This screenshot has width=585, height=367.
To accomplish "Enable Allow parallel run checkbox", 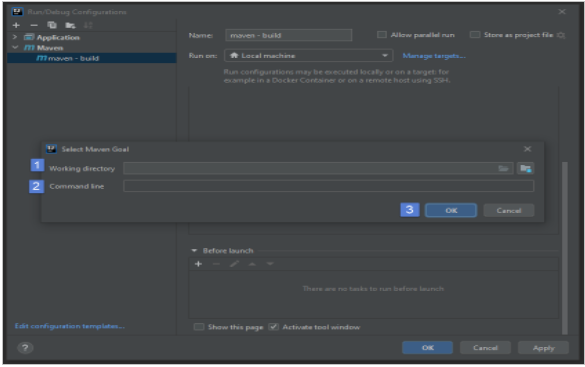I will click(382, 35).
